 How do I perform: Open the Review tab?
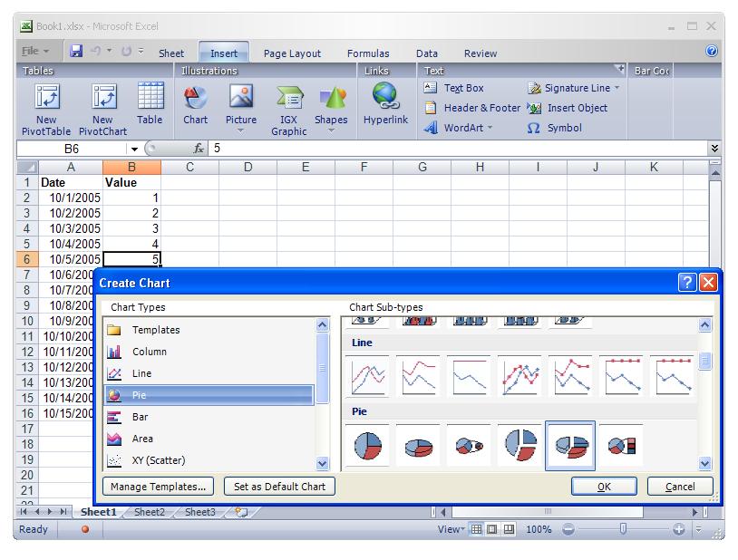[481, 53]
